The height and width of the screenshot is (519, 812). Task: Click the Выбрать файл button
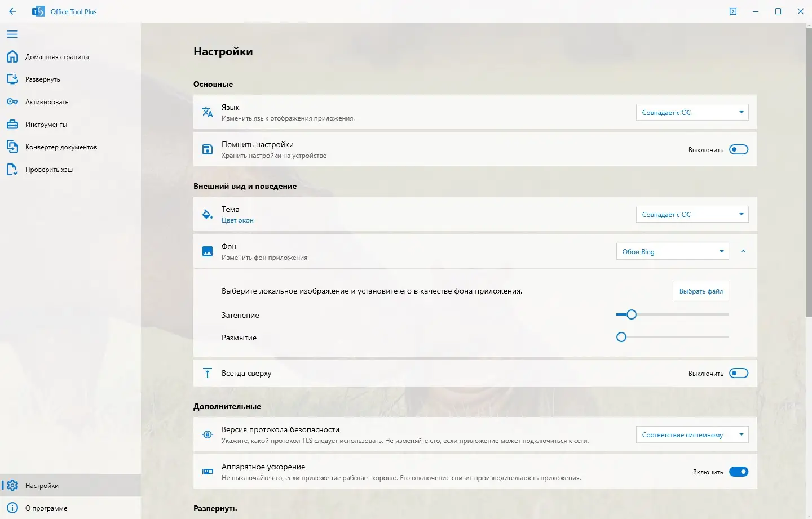(x=700, y=291)
